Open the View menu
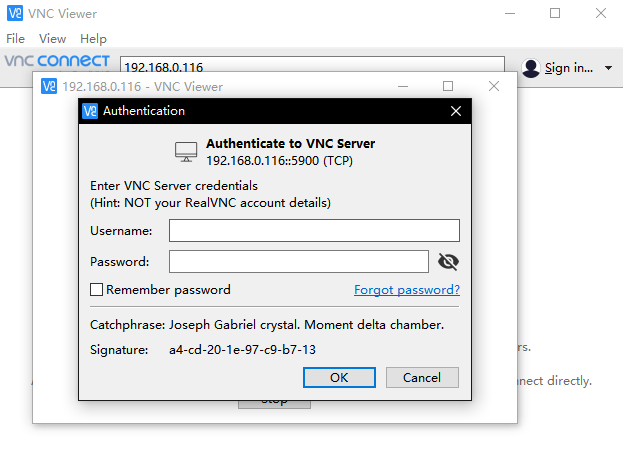This screenshot has width=623, height=476. click(x=52, y=39)
